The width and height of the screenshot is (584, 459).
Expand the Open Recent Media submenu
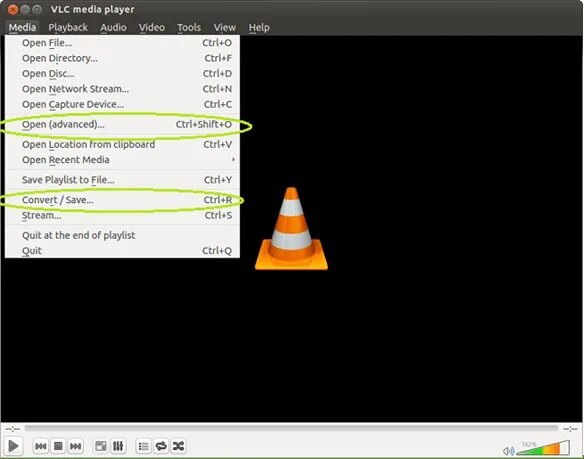[x=123, y=159]
